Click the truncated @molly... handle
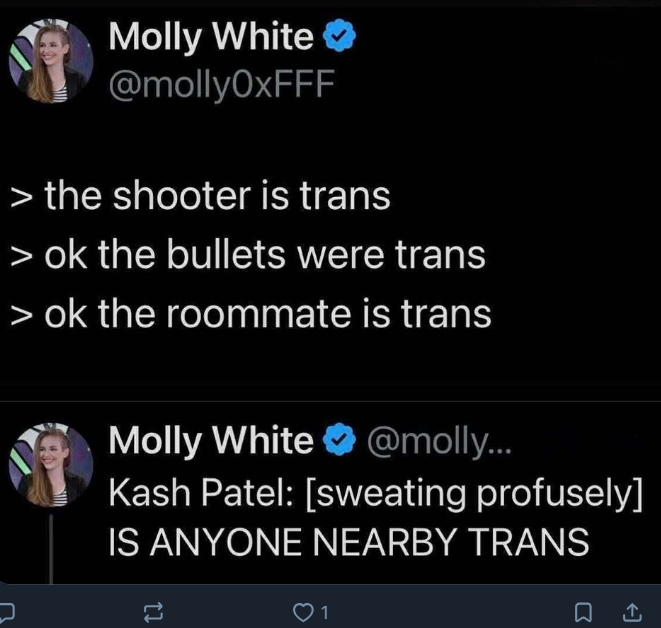 439,442
